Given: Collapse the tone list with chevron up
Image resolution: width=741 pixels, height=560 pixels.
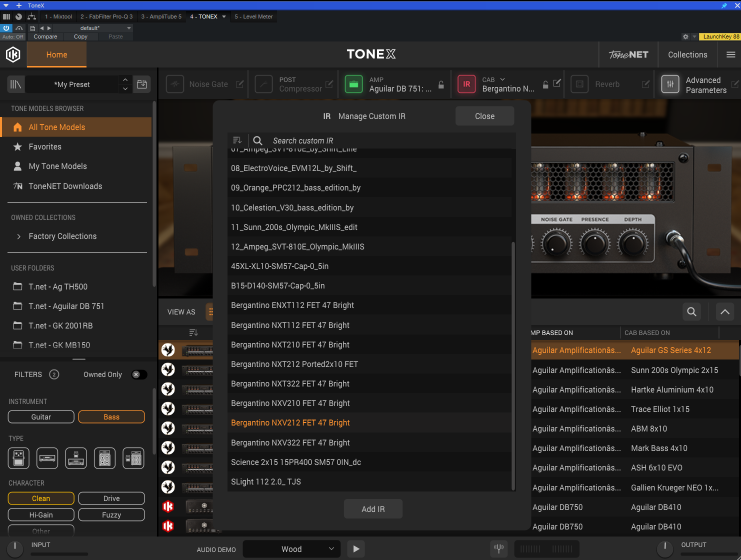Looking at the screenshot, I should [725, 312].
